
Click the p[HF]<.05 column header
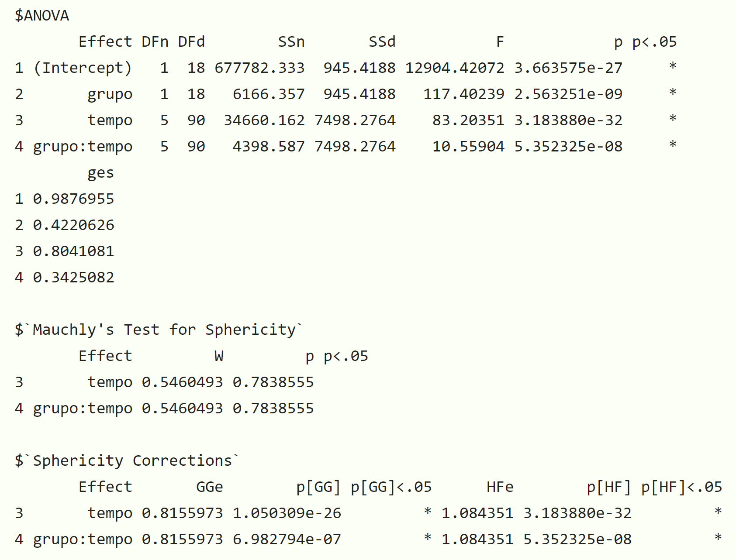point(681,487)
